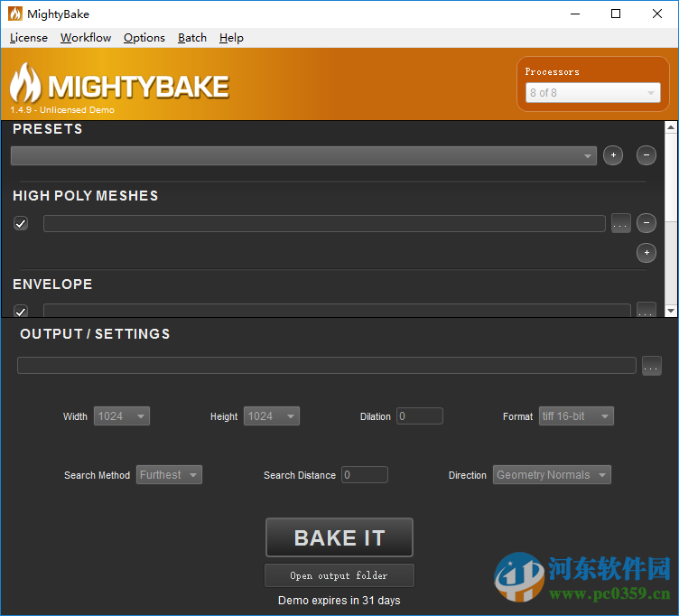The image size is (679, 616).
Task: Open the Search Method dropdown showing Furthest
Action: pyautogui.click(x=169, y=475)
